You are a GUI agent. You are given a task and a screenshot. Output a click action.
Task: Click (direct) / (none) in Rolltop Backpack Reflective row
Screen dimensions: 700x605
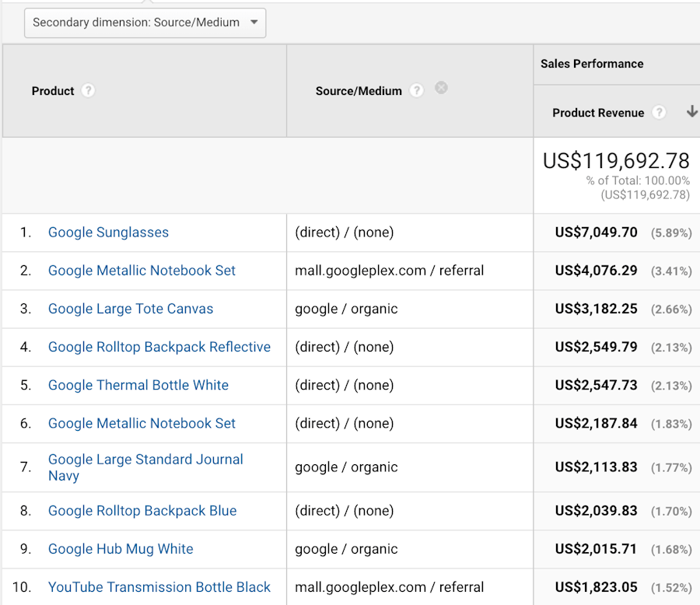[x=345, y=347]
